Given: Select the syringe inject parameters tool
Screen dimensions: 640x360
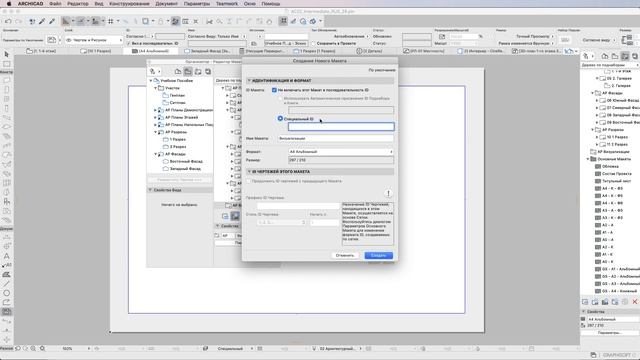Looking at the screenshot, I should 52,21.
